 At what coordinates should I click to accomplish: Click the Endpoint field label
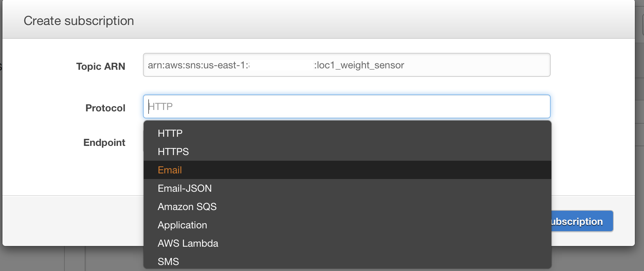click(104, 143)
